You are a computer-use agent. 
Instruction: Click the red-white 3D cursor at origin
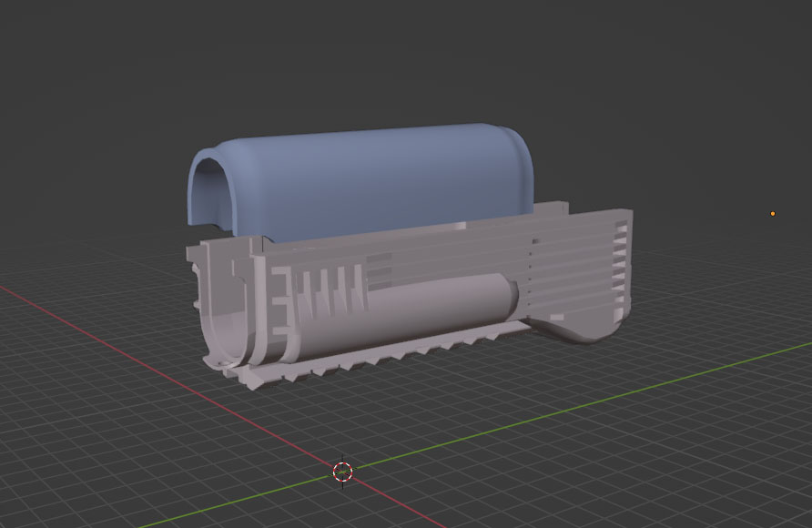(x=343, y=472)
